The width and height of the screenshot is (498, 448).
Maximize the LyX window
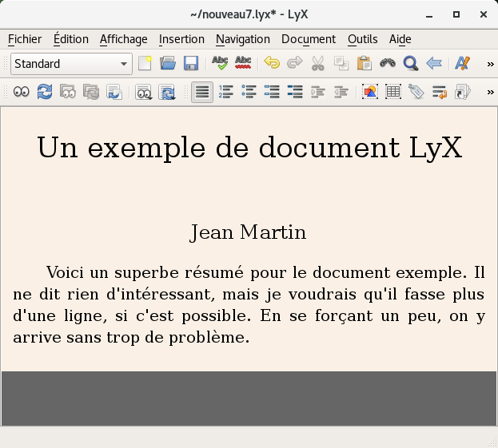[x=456, y=14]
